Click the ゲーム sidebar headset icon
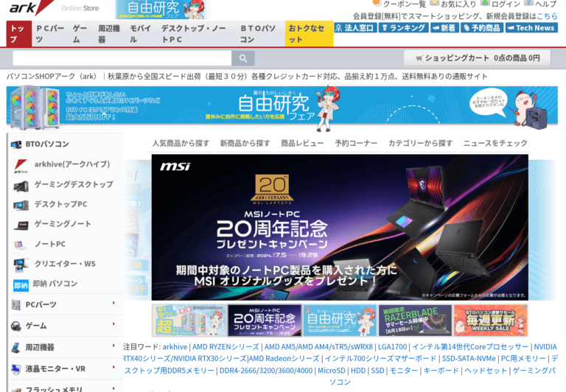Screen dimensions: 566x392 click(16, 326)
